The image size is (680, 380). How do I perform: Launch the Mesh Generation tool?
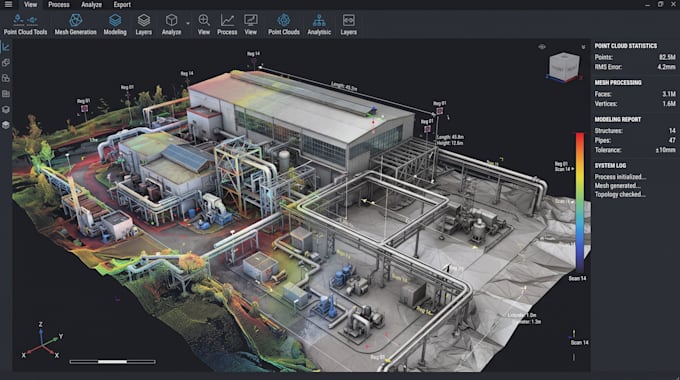(75, 25)
